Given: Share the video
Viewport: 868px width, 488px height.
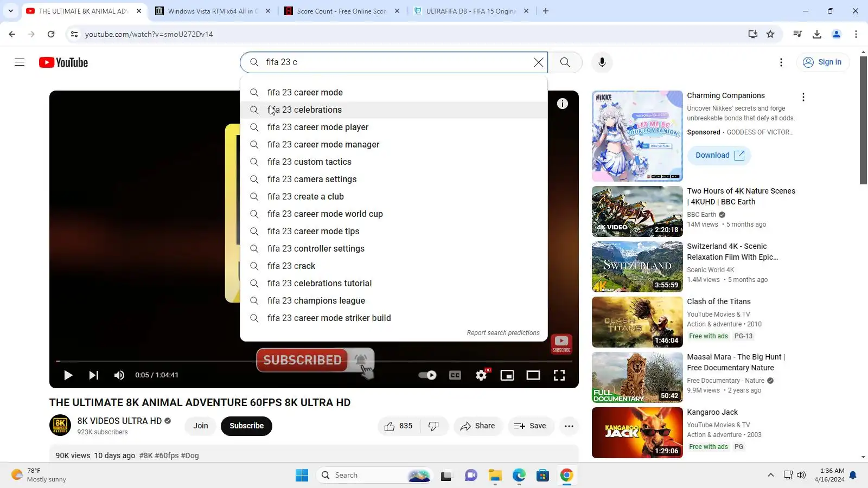Looking at the screenshot, I should tap(478, 426).
